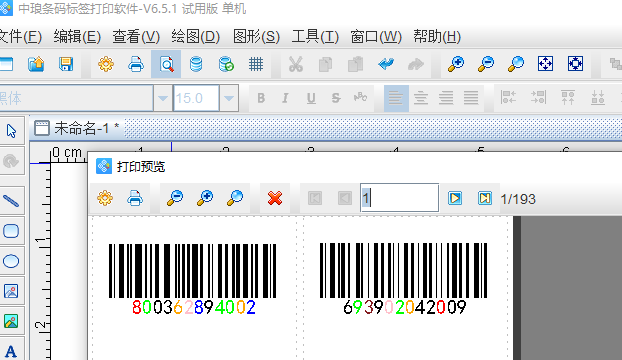Click the open document folder icon
Image resolution: width=622 pixels, height=360 pixels.
pos(36,64)
